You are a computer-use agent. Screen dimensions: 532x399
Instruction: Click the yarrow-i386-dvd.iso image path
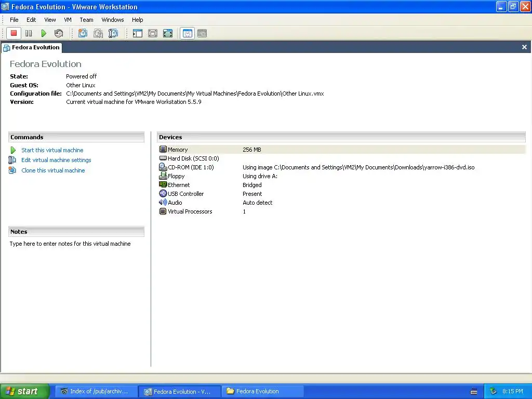[358, 167]
